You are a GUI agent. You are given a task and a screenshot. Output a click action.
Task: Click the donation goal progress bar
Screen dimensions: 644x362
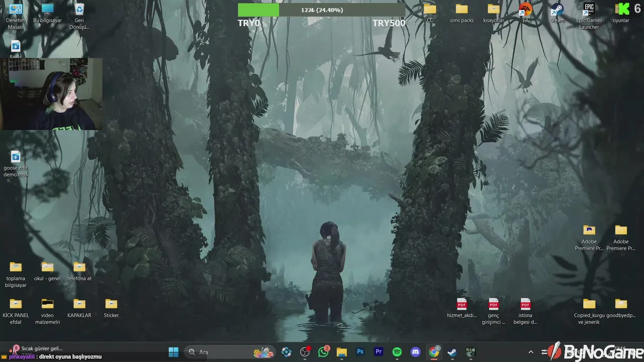coord(321,10)
